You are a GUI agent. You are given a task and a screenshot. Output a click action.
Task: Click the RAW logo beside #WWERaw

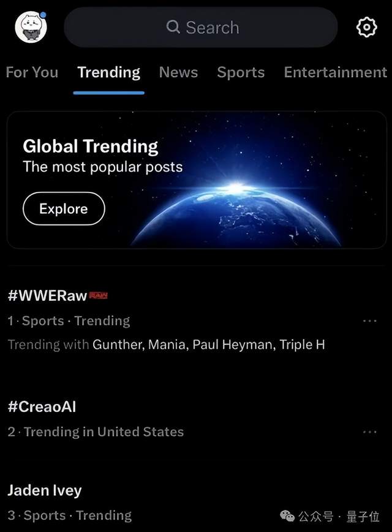pos(98,295)
